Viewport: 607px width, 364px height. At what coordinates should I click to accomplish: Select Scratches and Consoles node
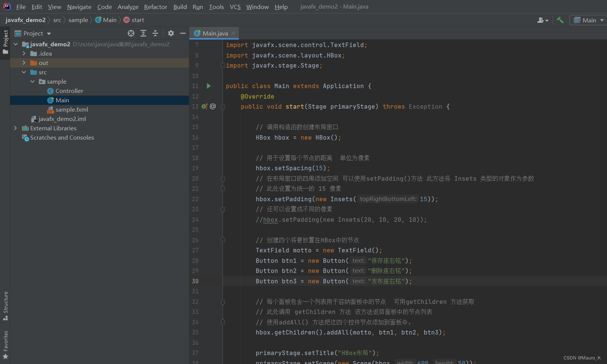coord(99,137)
